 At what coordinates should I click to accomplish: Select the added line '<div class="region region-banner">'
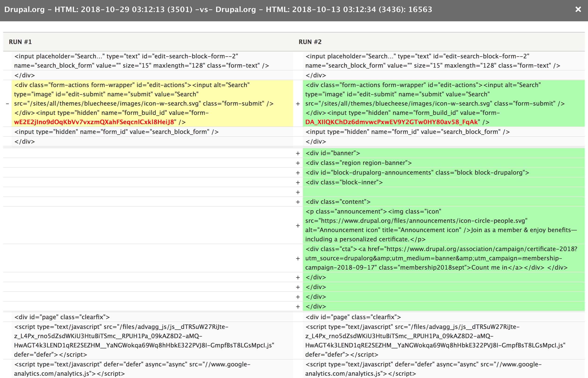tap(444, 163)
